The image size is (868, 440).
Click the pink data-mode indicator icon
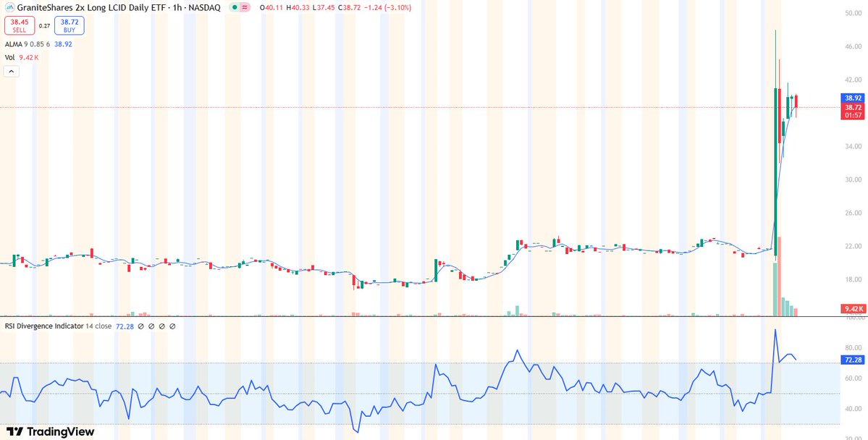tap(246, 8)
